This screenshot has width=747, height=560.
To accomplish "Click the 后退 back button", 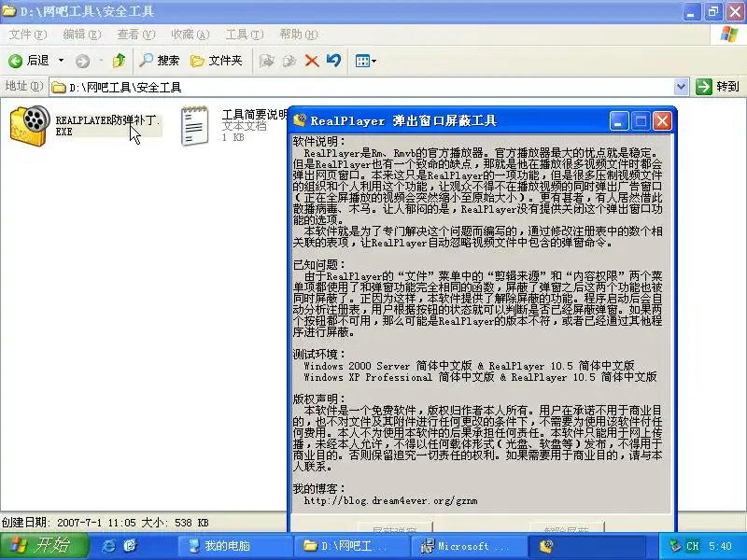I will point(29,61).
